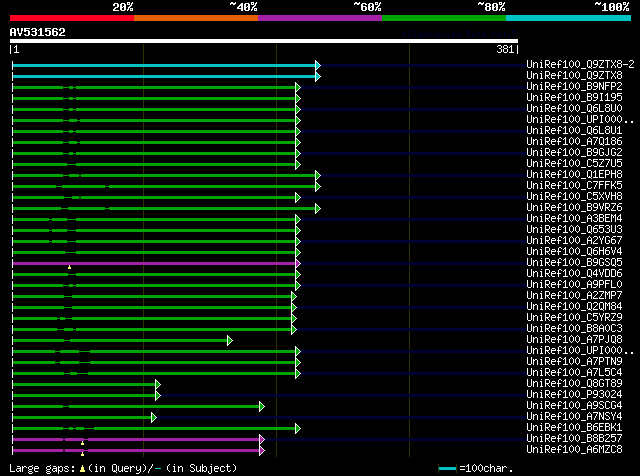
Task: Click the arrowhead on the UniRef100_B9VRZ6 row
Action: (x=318, y=209)
